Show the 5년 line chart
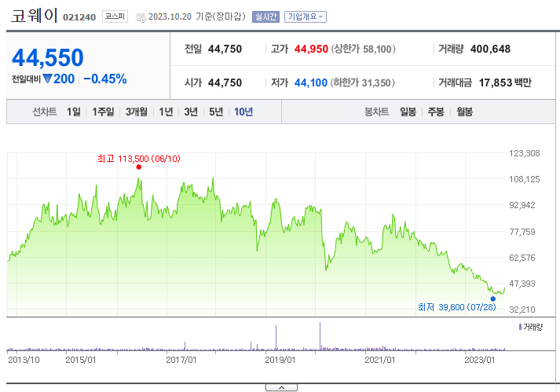 216,112
